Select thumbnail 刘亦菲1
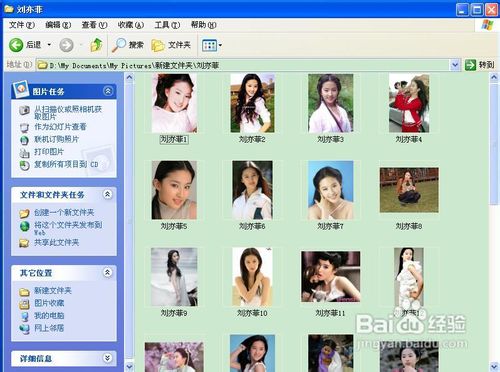The image size is (500, 372). pyautogui.click(x=174, y=103)
